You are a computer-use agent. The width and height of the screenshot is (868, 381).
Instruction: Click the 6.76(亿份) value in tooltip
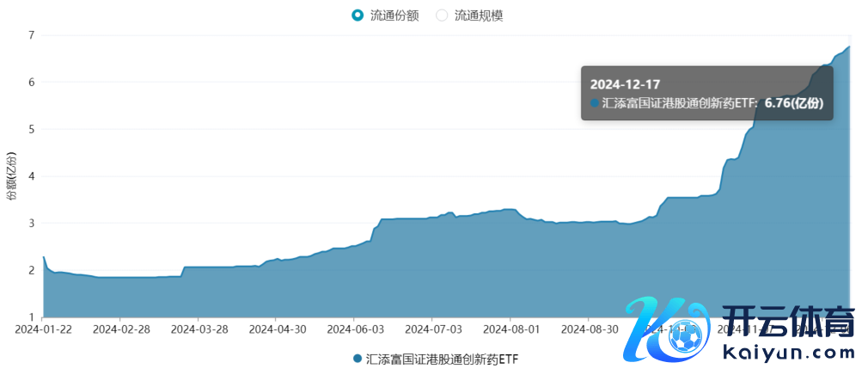794,103
